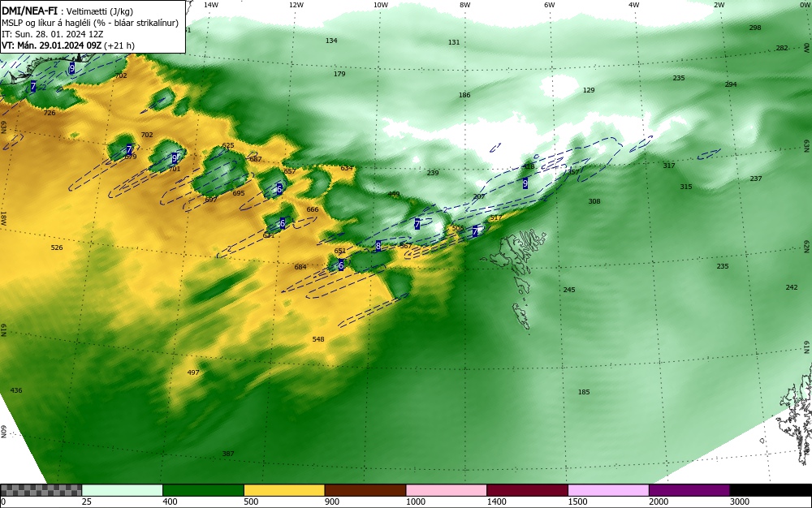Click the map value '294'
The width and height of the screenshot is (812, 508).
(731, 84)
